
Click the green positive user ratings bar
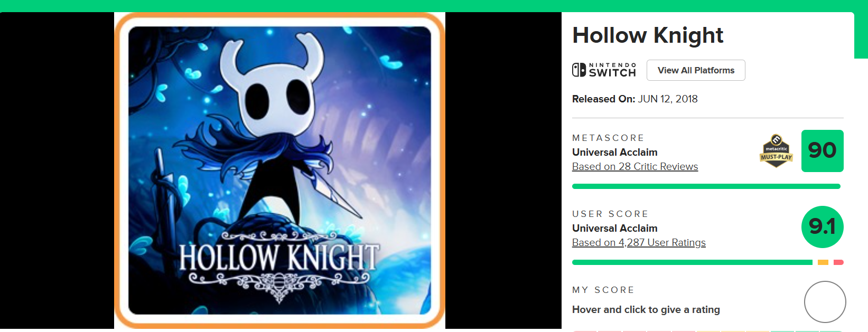coord(692,262)
